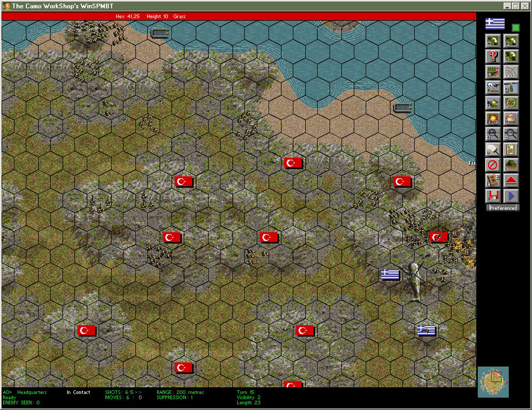Click the "Visibility 2" indicator

coord(249,397)
